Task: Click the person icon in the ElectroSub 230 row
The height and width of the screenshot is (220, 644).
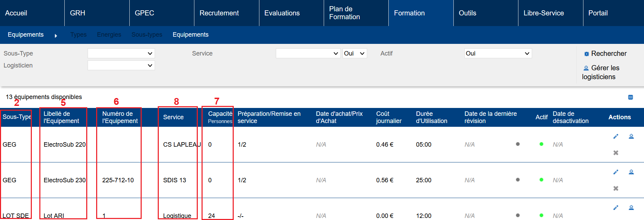Action: pos(631,172)
